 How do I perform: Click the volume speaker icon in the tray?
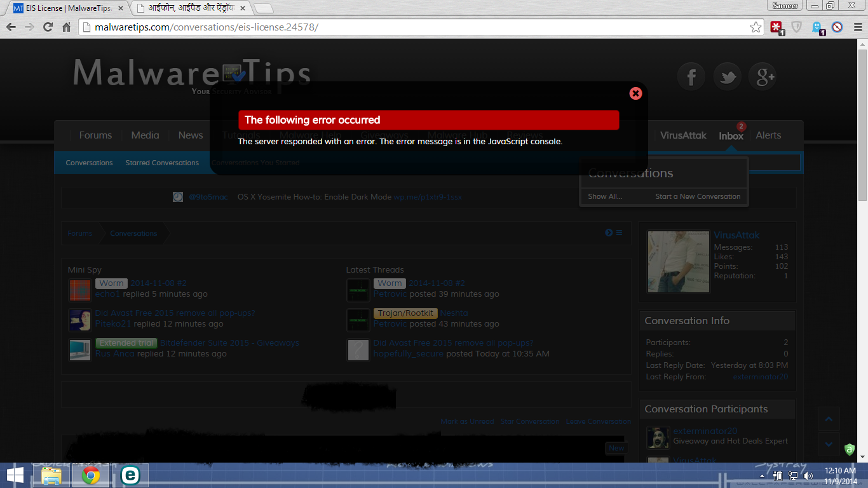click(808, 475)
